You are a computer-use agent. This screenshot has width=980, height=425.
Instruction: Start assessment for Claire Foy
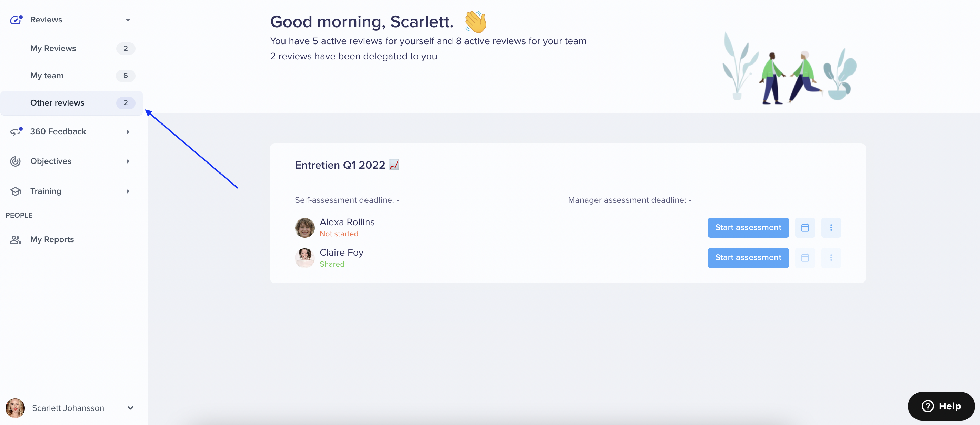[748, 258]
